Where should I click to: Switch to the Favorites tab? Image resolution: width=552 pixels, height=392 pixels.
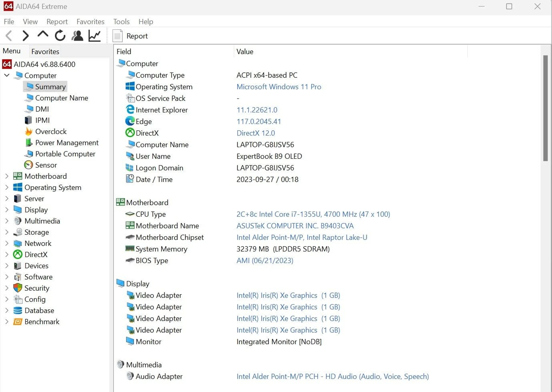pos(45,51)
